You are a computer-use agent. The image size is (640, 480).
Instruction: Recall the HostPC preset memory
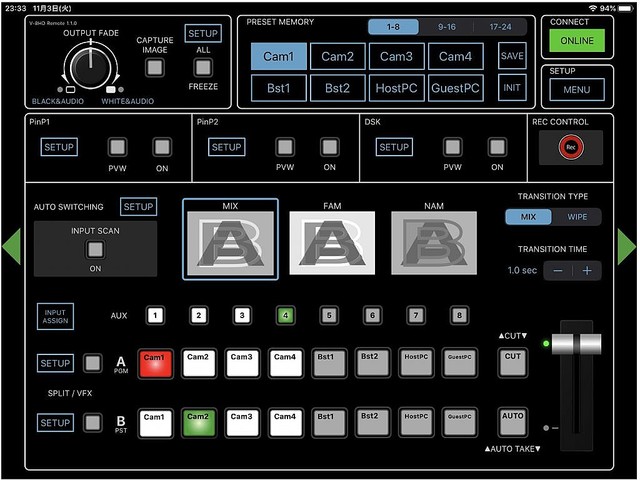(397, 88)
